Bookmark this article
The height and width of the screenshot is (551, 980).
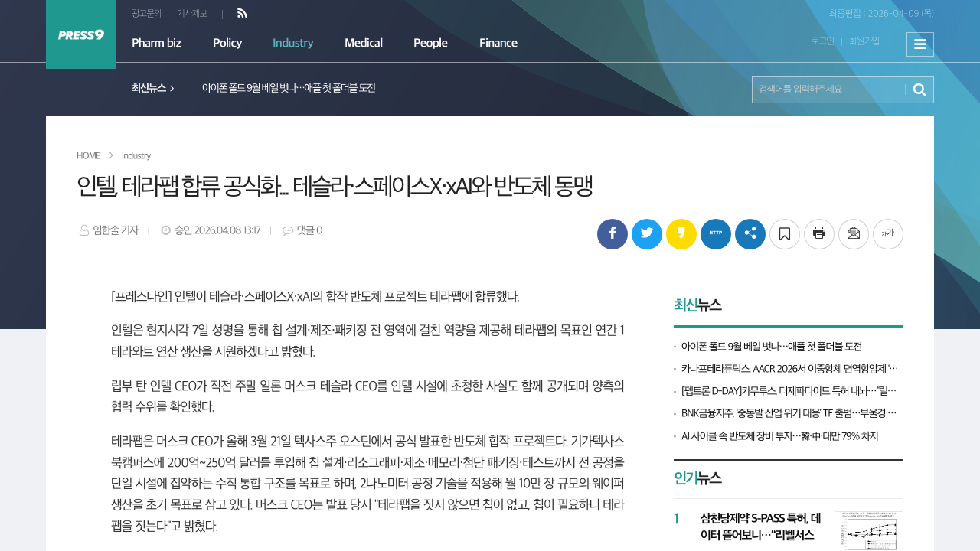click(785, 234)
